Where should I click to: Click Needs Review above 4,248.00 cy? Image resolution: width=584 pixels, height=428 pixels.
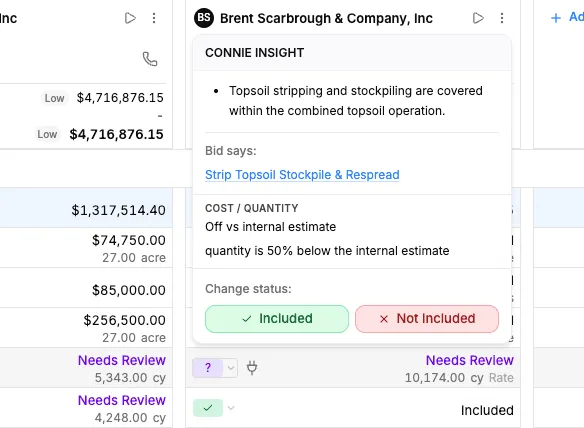pos(122,400)
